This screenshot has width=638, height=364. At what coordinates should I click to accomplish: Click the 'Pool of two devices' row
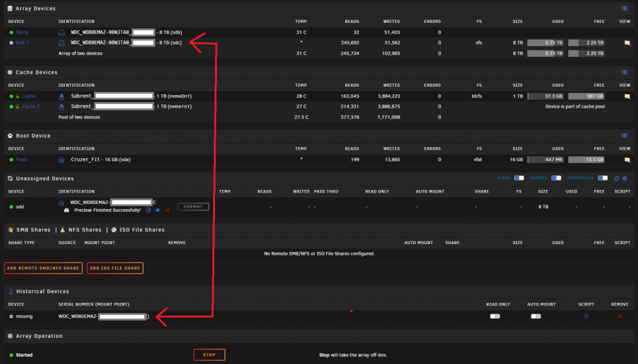(79, 117)
